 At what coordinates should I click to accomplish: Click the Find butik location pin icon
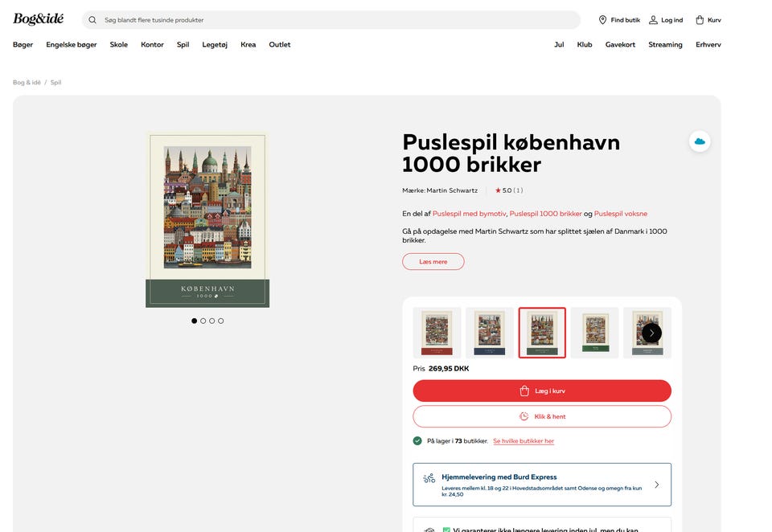pos(602,19)
